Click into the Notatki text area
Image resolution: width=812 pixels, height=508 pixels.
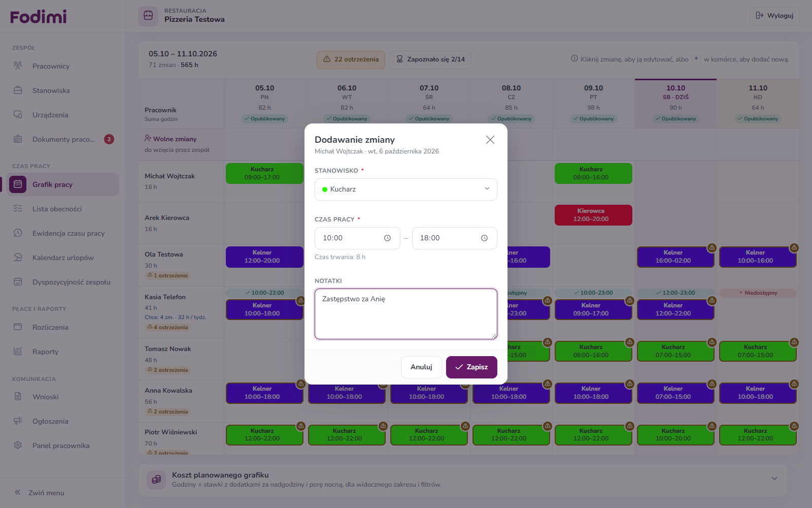pyautogui.click(x=406, y=314)
